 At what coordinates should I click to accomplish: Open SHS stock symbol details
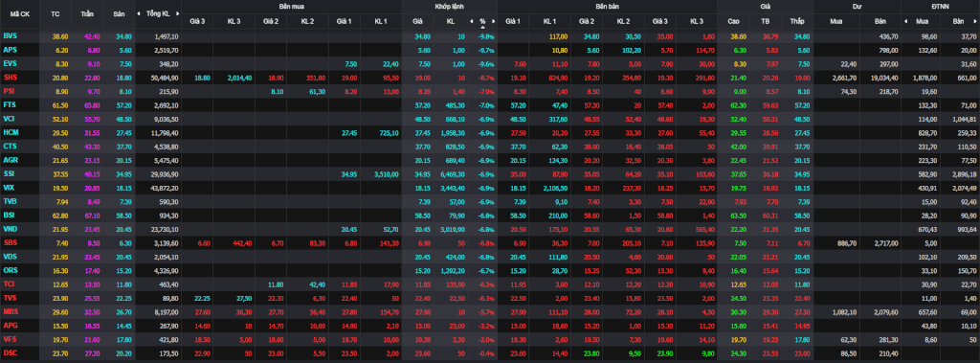10,77
